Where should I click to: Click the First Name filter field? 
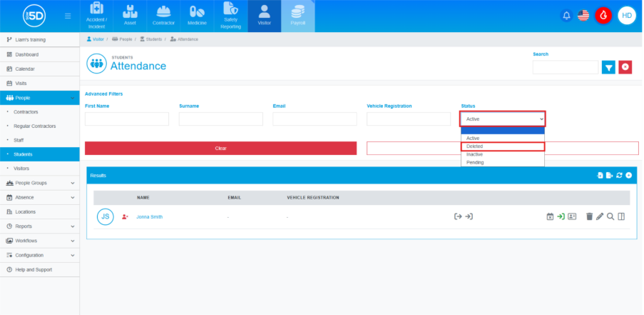[x=127, y=119]
